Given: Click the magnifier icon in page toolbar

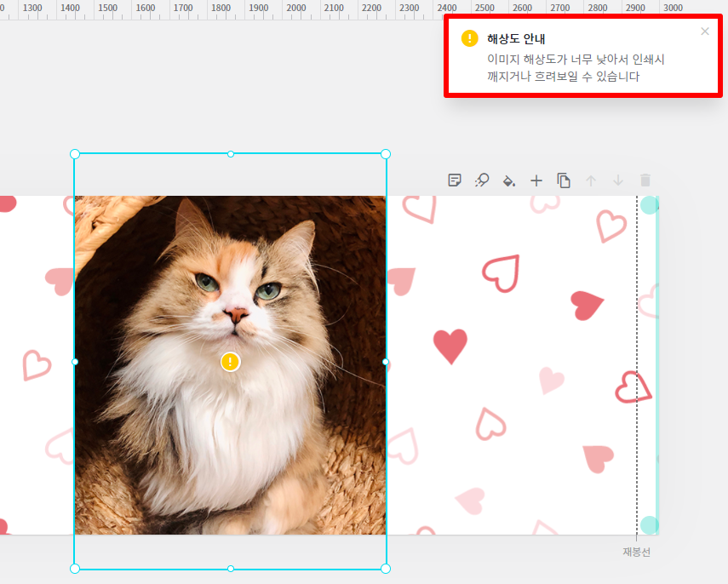Looking at the screenshot, I should (x=482, y=180).
